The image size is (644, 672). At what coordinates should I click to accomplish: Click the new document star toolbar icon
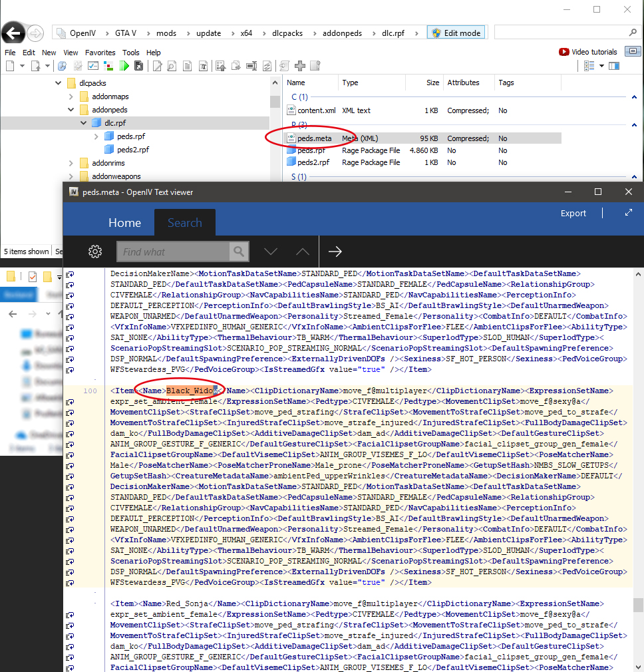coord(315,66)
